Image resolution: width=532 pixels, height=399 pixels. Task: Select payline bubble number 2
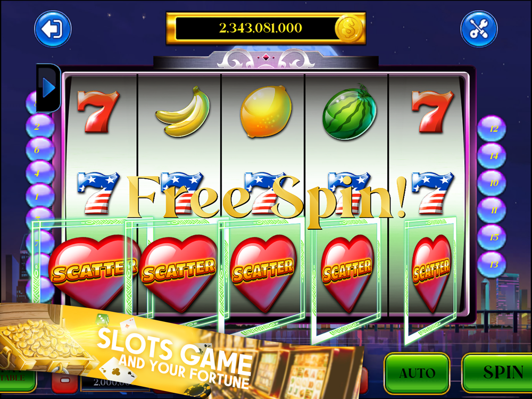pos(40,127)
